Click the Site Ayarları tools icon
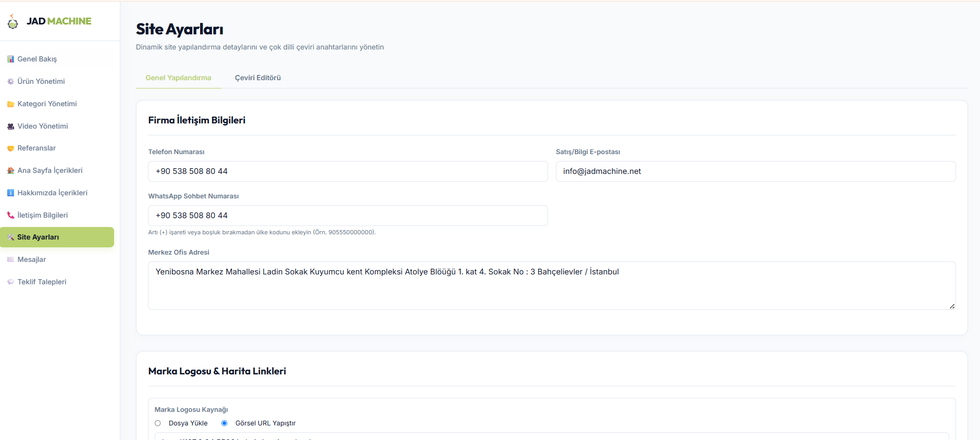Viewport: 980px width, 440px height. (10, 237)
